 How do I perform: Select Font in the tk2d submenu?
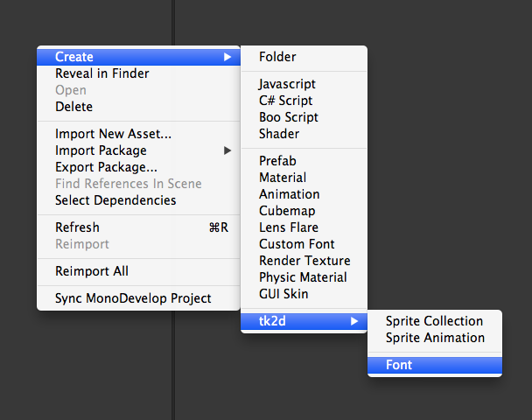click(x=435, y=365)
